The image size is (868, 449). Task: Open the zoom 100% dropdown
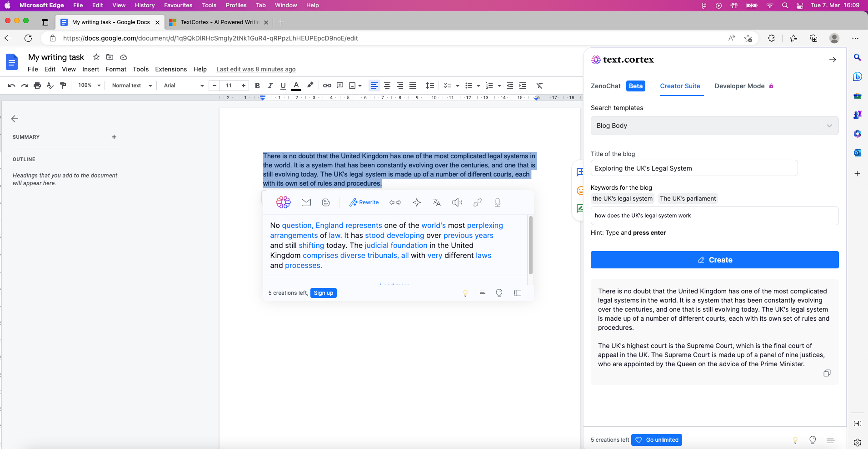pos(89,86)
